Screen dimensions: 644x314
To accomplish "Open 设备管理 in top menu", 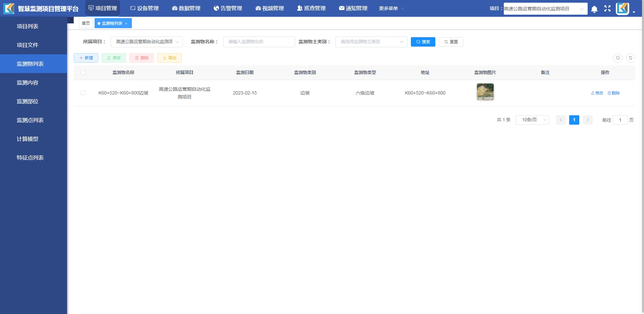I will [145, 8].
